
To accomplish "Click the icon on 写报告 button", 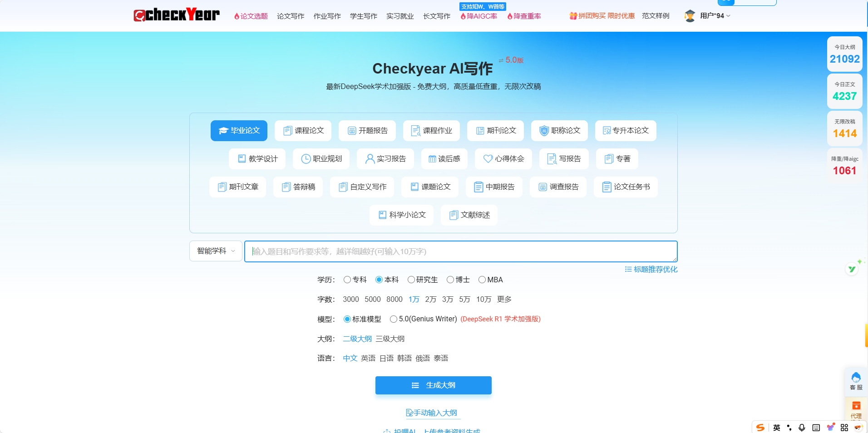I will pos(552,158).
